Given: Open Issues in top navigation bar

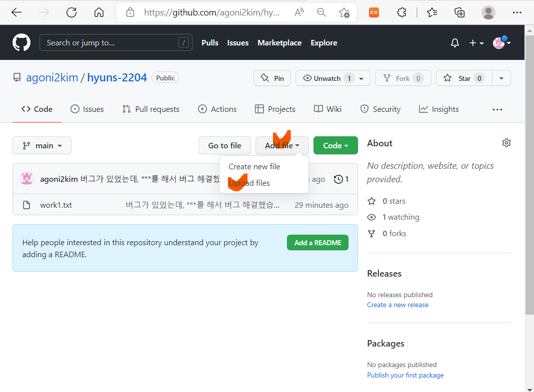Looking at the screenshot, I should [x=237, y=43].
